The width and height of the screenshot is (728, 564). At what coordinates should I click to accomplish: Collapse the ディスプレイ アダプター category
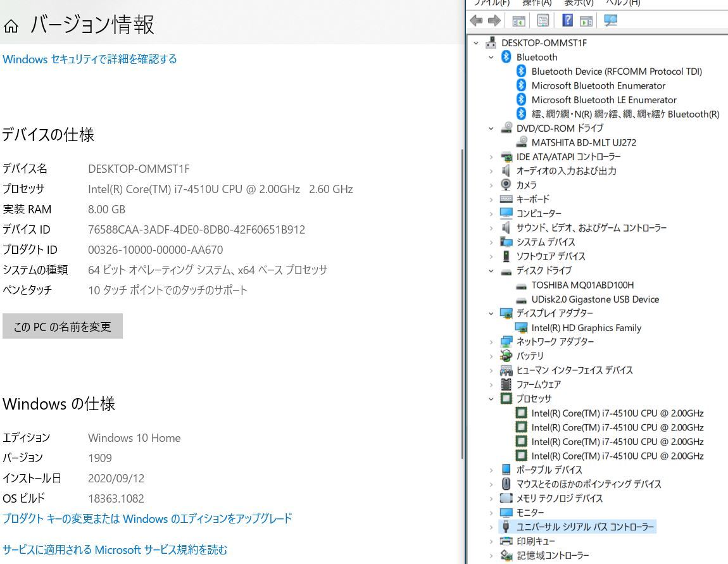click(x=491, y=313)
